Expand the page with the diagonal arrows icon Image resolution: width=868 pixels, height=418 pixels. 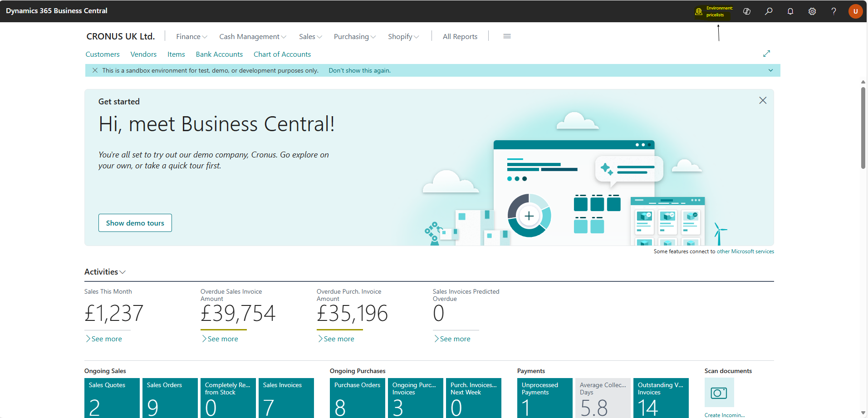point(766,54)
